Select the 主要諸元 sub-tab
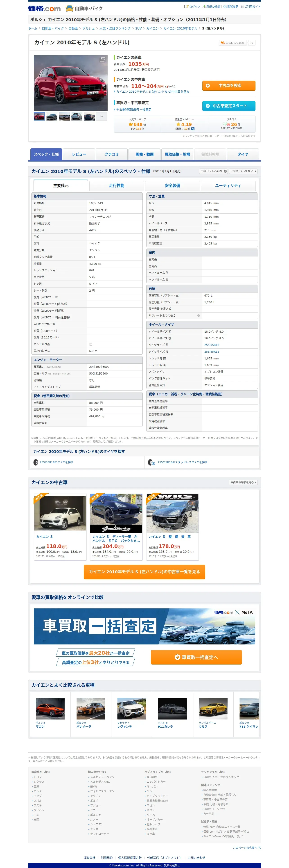This screenshot has height=868, width=289. point(61,186)
